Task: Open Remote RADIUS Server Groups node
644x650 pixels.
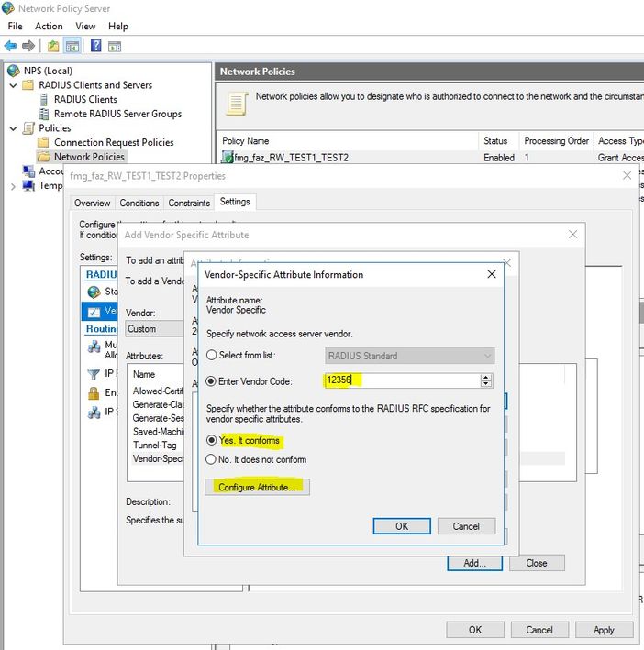Action: tap(117, 114)
